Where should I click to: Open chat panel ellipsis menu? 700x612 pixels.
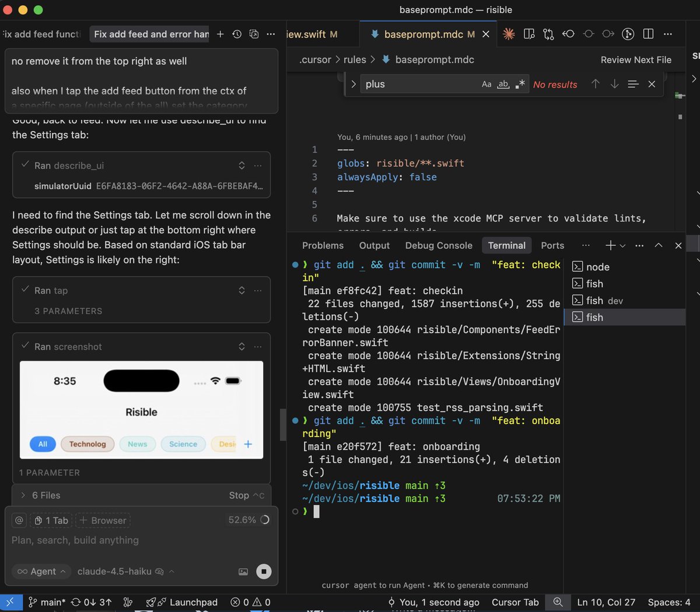[271, 34]
